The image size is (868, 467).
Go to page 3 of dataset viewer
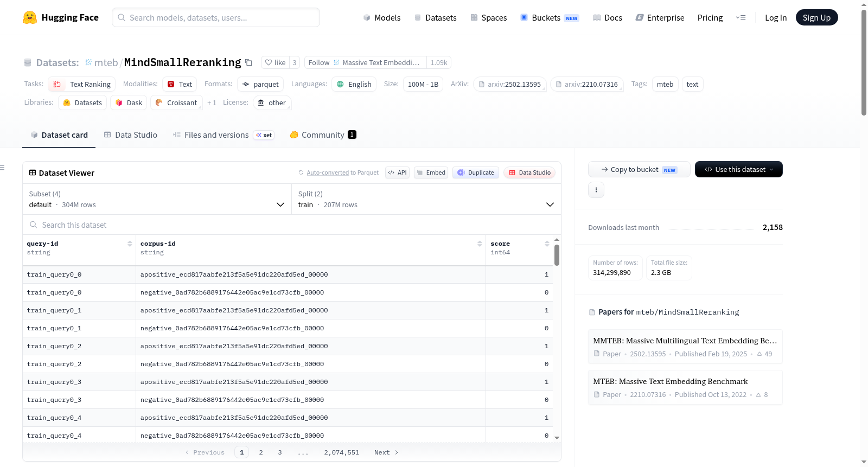(x=280, y=452)
